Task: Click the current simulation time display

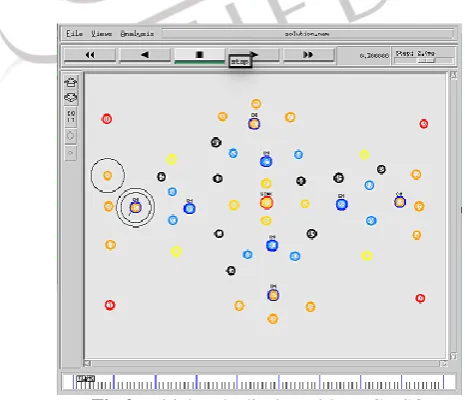Action: point(364,56)
